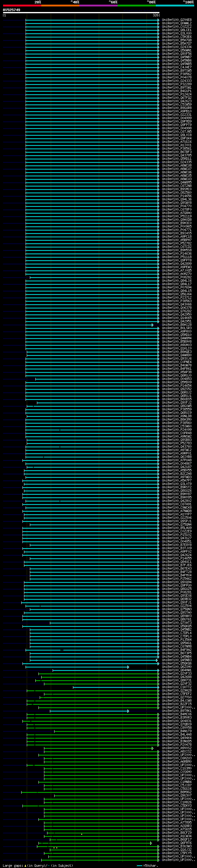Screen dimensions: 197x868
Task: Select the UniRef100_Q42951 hit label
Action: pyautogui.click(x=177, y=321)
